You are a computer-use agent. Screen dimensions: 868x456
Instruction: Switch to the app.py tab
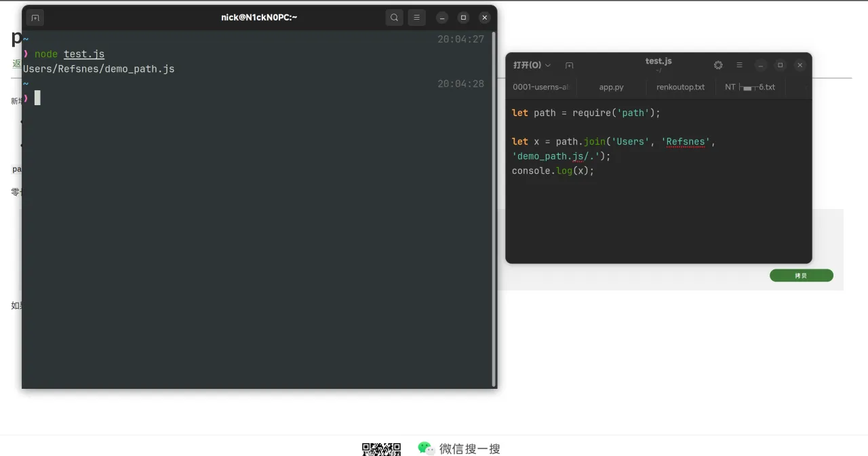[611, 87]
